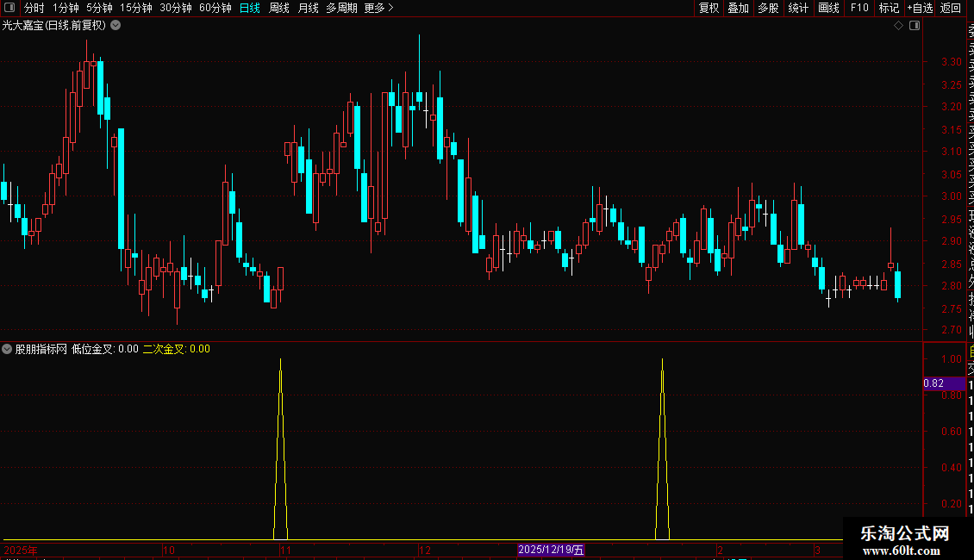Add stock via +自选 button
The image size is (974, 560).
pos(920,8)
